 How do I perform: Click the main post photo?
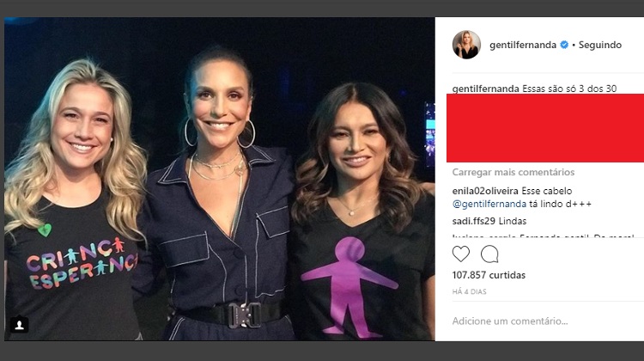(x=219, y=179)
